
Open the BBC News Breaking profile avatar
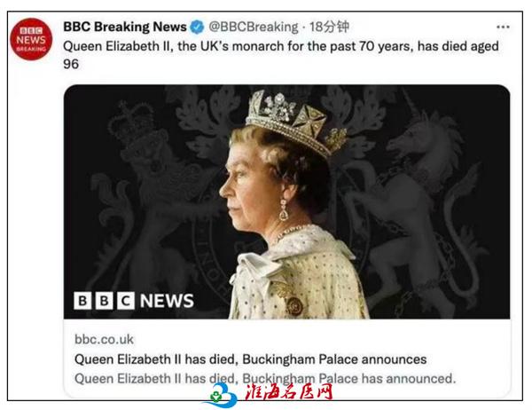(x=31, y=39)
